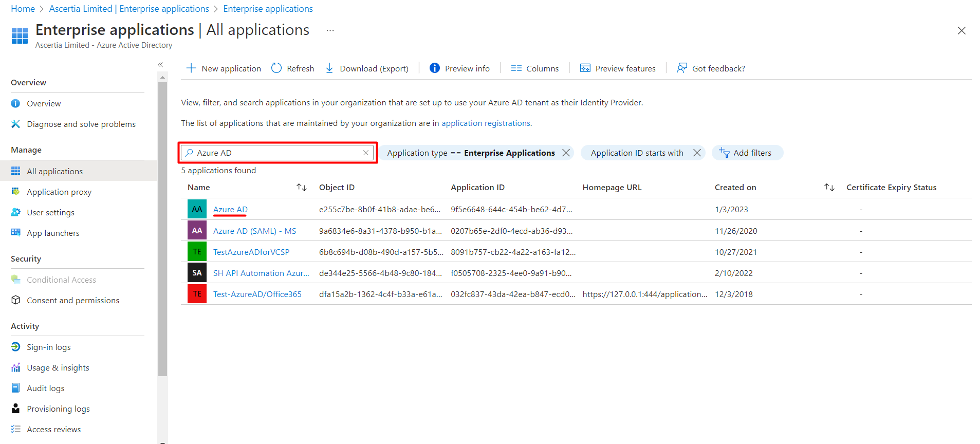This screenshot has height=444, width=980.
Task: Click the Consent and permissions cube icon
Action: pyautogui.click(x=16, y=300)
